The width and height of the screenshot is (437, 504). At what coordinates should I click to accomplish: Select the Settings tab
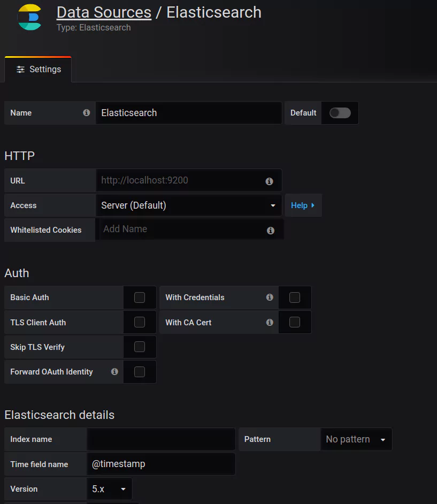point(39,70)
